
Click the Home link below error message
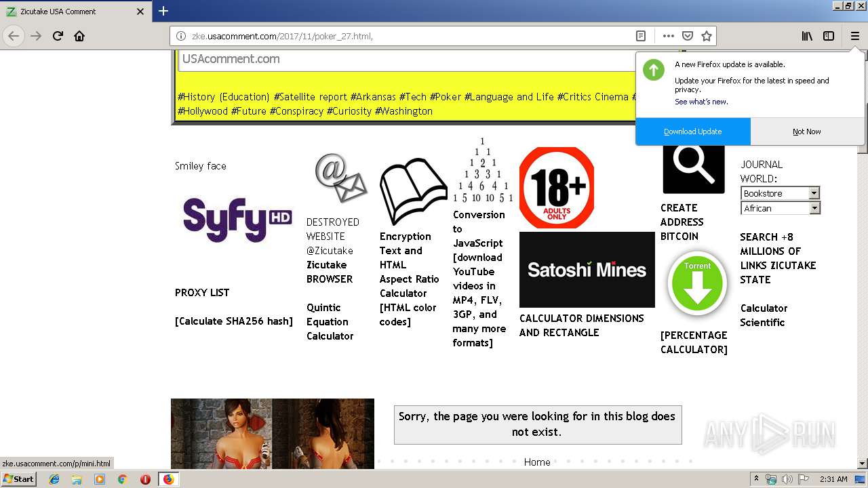tap(537, 462)
